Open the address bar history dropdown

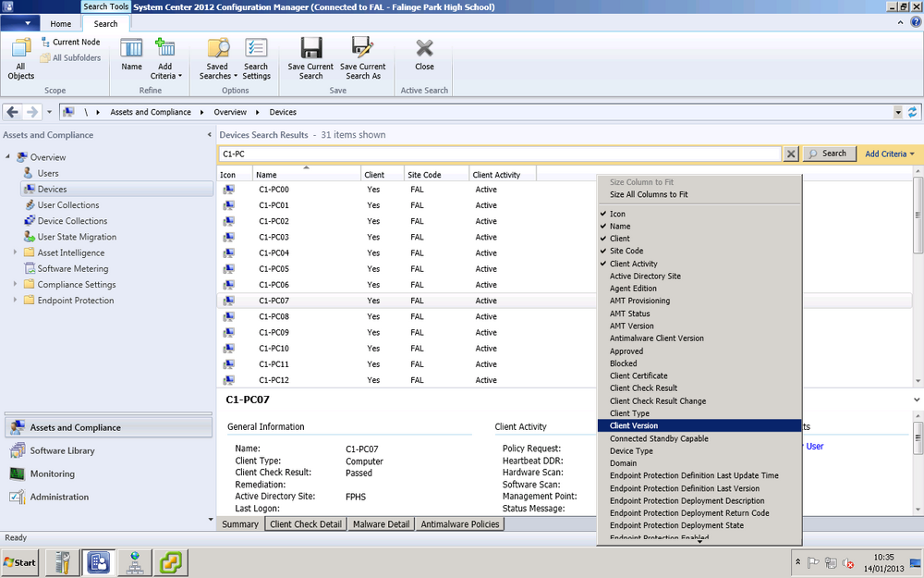898,112
